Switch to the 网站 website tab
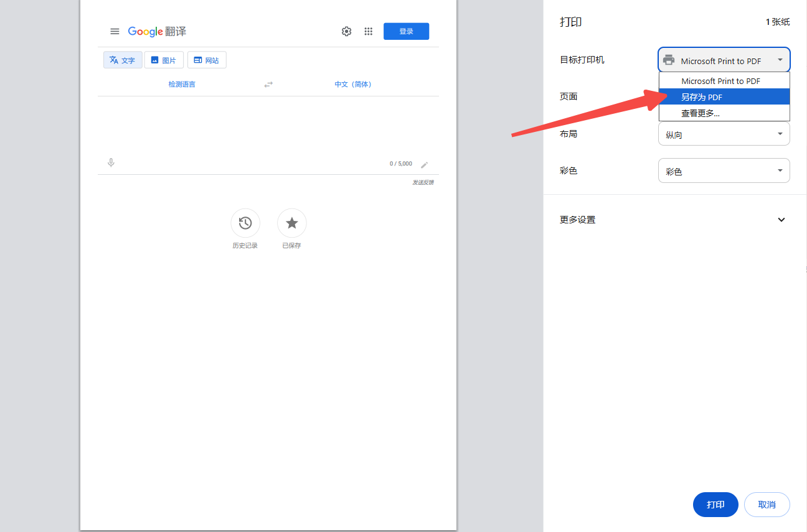 [207, 60]
